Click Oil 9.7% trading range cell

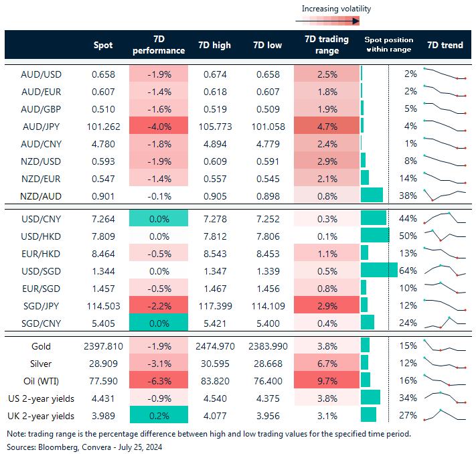pos(327,380)
